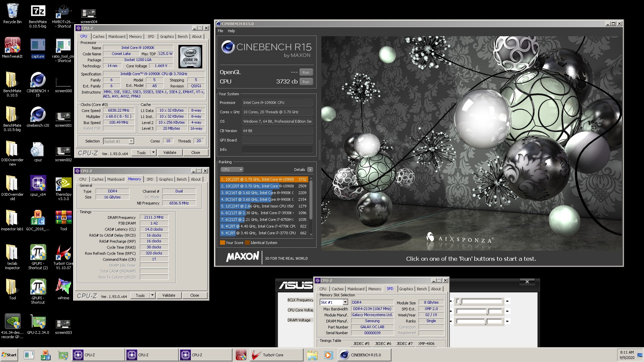Viewport: 644px width, 362px height.
Task: Expand the ranking Details arrow in Cinebench
Action: 310,170
